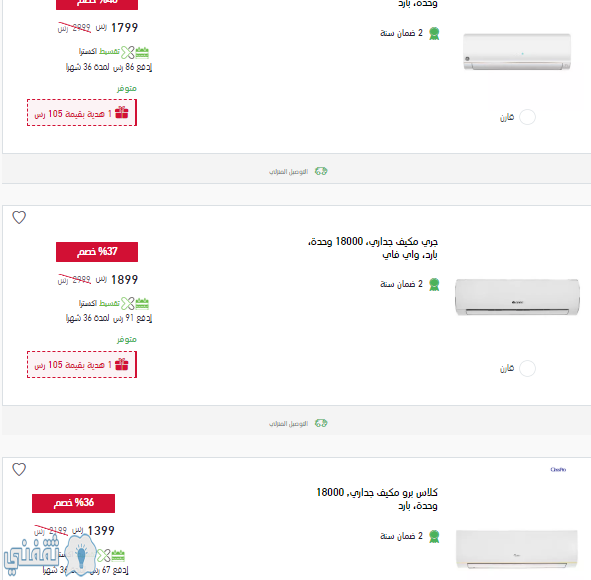Screen dimensions: 591x580
Task: Open Gree 18000 unit wall AC title link
Action: pos(373,248)
